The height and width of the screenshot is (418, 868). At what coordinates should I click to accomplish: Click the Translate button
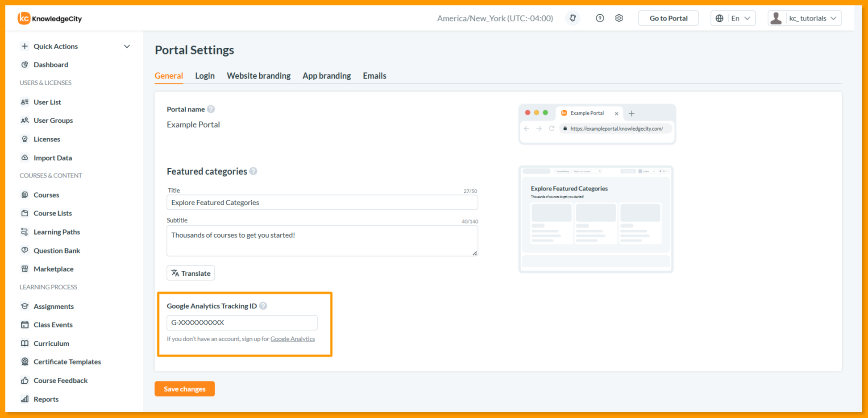click(x=191, y=273)
